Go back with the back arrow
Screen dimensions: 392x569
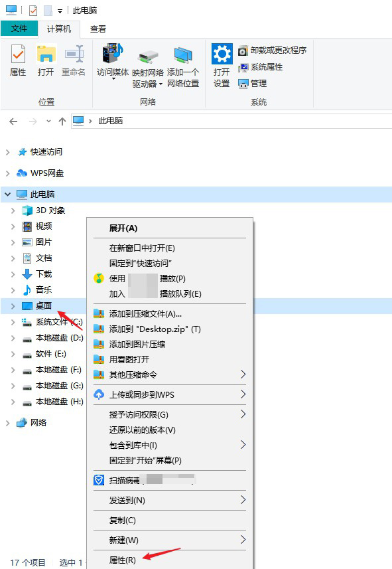[x=13, y=122]
